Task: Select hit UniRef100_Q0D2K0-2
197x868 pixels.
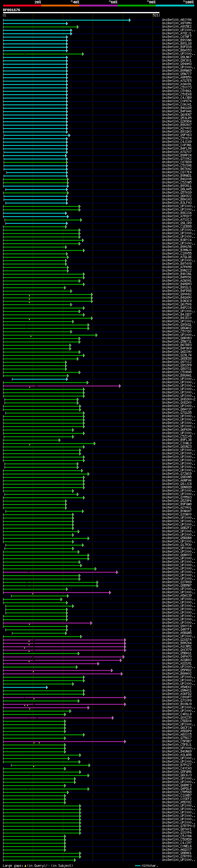Action: click(179, 399)
